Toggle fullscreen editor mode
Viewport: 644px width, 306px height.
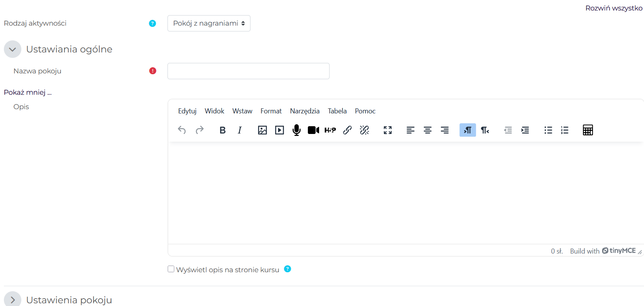tap(388, 130)
